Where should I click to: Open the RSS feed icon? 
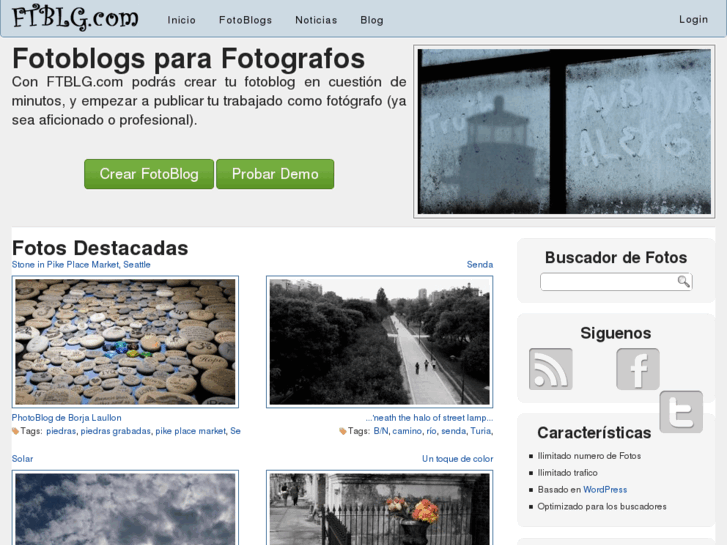coord(550,369)
